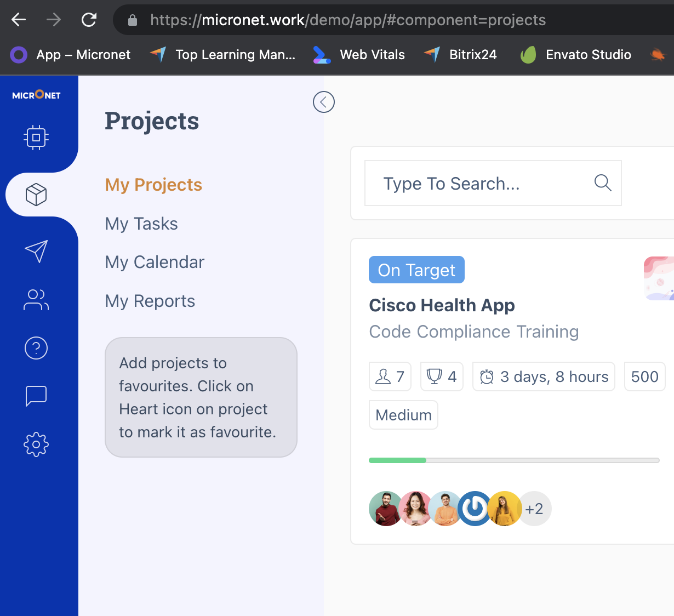Click Code Compliance Training subtitle
The height and width of the screenshot is (616, 674).
coord(474,332)
